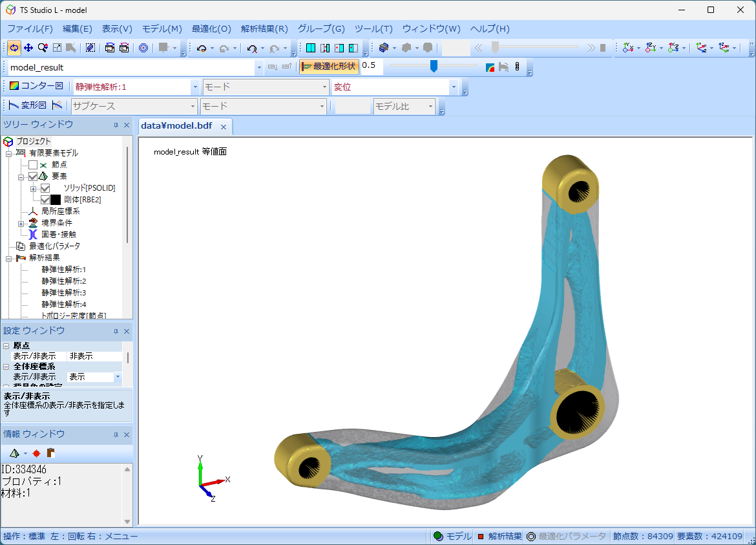Click the second isometric axis view icon
Screen dimensions: 756x545
pos(724,48)
